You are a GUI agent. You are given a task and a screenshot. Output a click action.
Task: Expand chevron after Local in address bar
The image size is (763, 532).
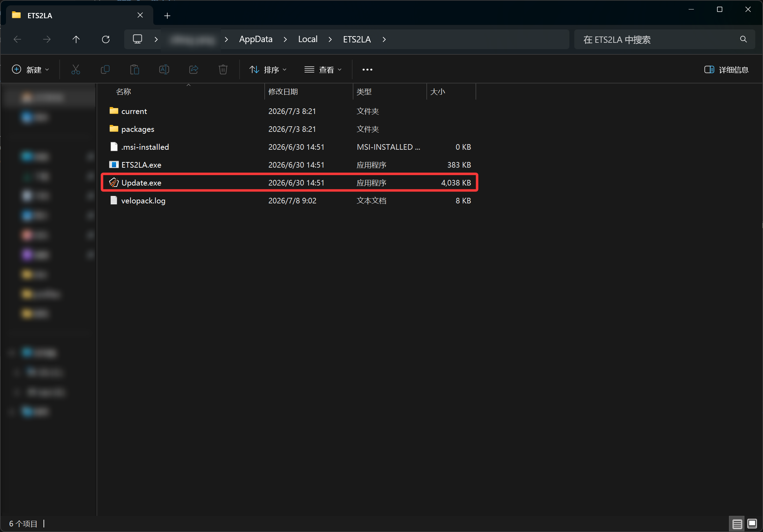click(330, 39)
